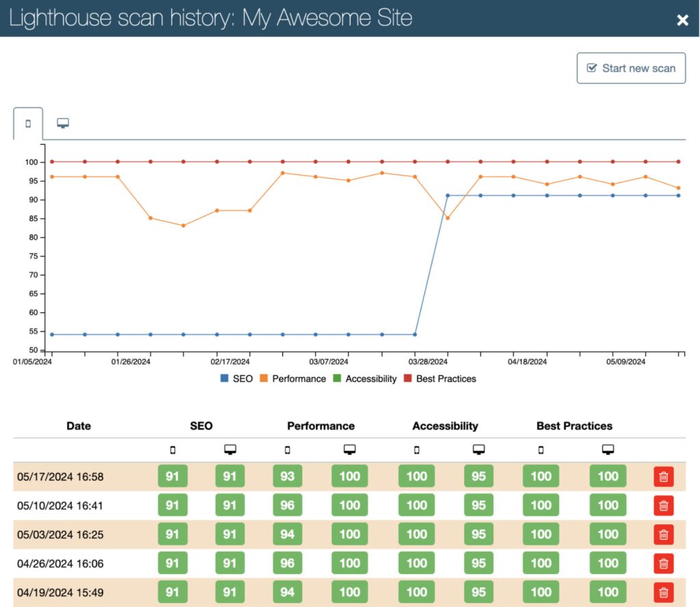The width and height of the screenshot is (700, 607).
Task: Click the Performance column header
Action: point(321,426)
